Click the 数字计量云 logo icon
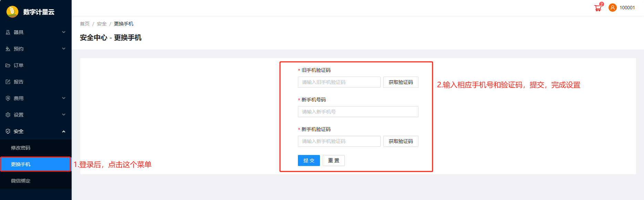This screenshot has height=200, width=644. point(12,12)
